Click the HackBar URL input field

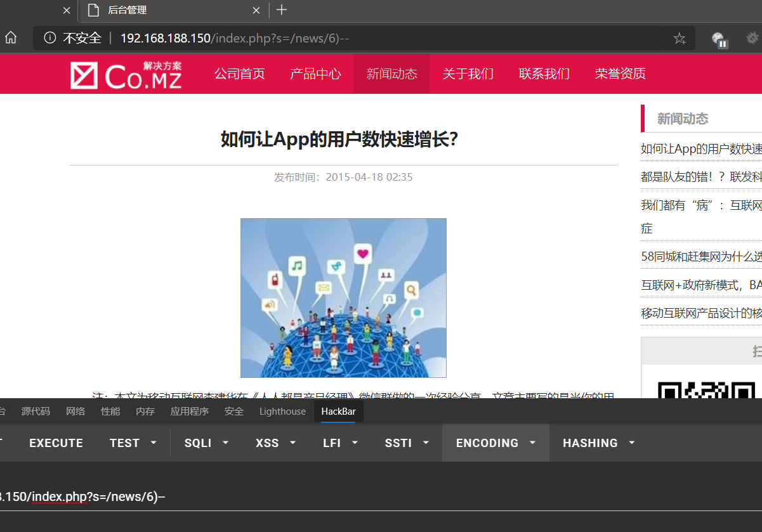click(x=381, y=496)
